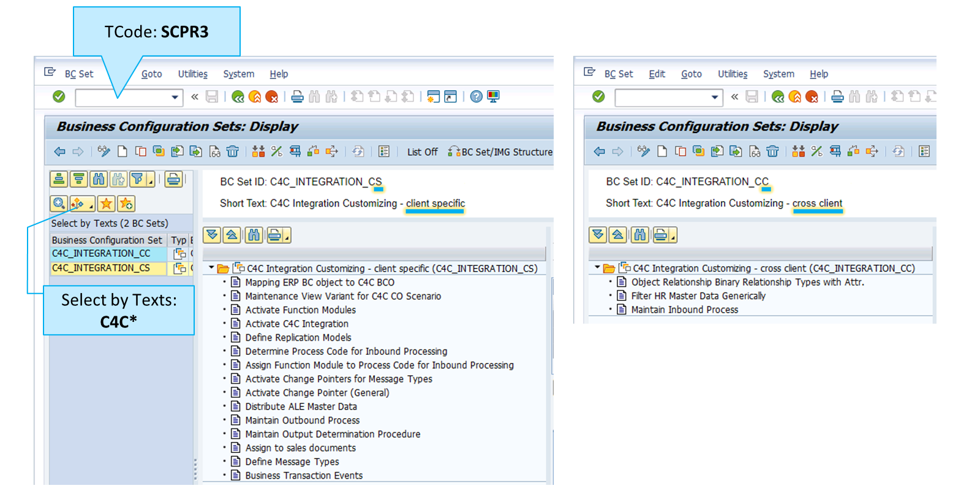Image resolution: width=980 pixels, height=491 pixels.
Task: Click the binoculars Find icon above the BC Set list
Action: click(98, 179)
